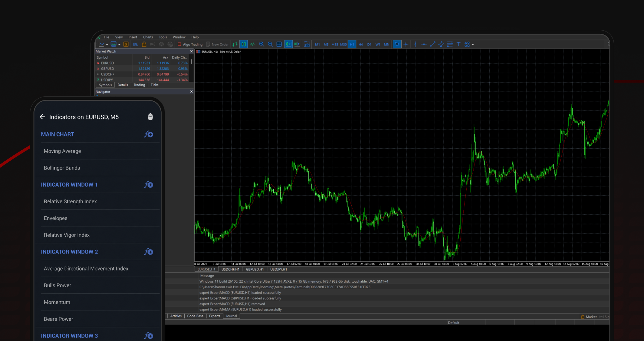Open the new chart line icon

coord(101,45)
